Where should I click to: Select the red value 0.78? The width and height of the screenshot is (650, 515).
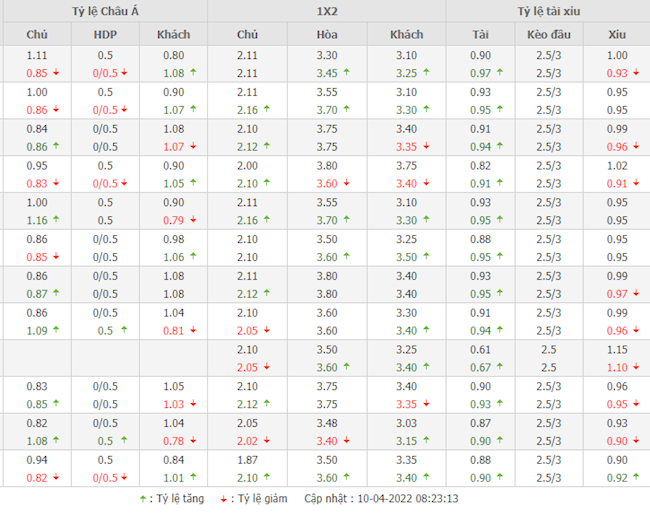173,441
